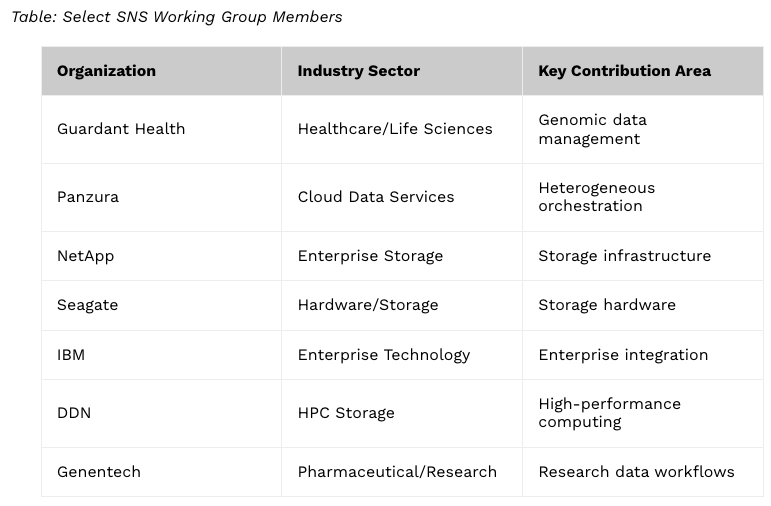Select the Enterprise integration cell
Viewport: 771px width, 506px height.
pyautogui.click(x=623, y=355)
